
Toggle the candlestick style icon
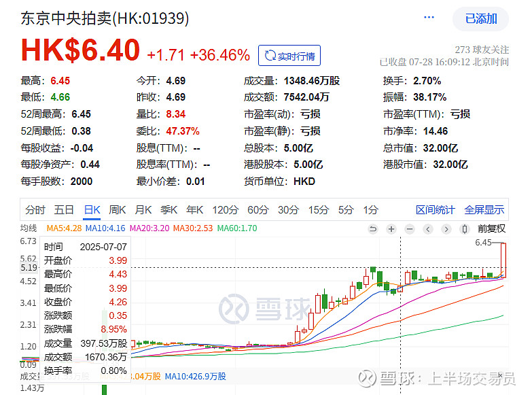click(x=465, y=229)
